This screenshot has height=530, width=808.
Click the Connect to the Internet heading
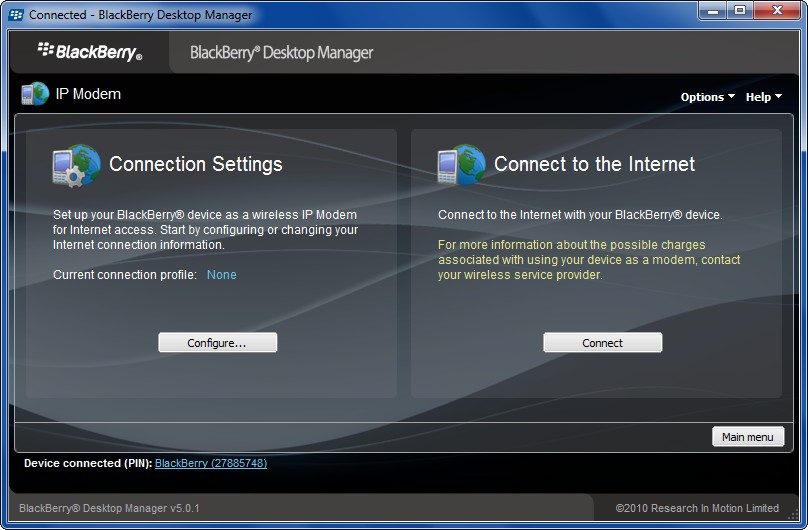click(x=594, y=164)
